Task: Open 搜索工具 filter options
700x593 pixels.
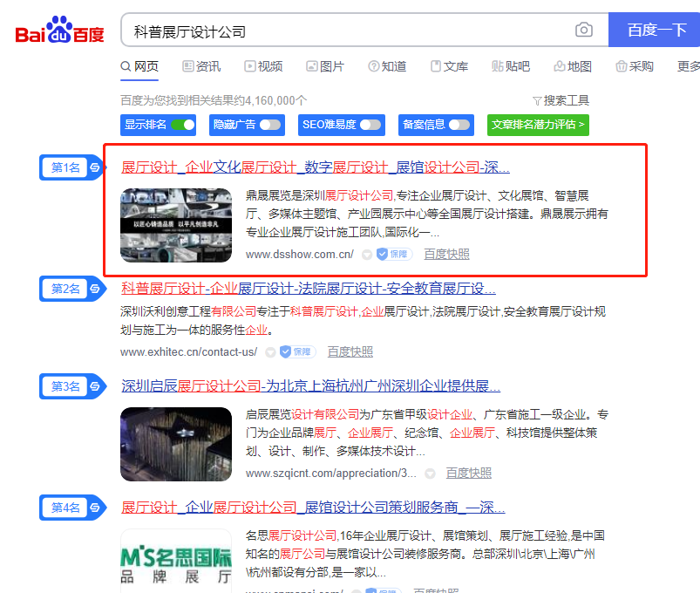Action: point(561,100)
